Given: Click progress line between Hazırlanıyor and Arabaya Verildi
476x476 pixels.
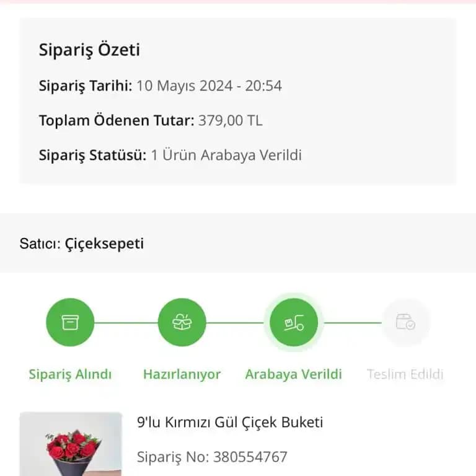Looking at the screenshot, I should 237,322.
